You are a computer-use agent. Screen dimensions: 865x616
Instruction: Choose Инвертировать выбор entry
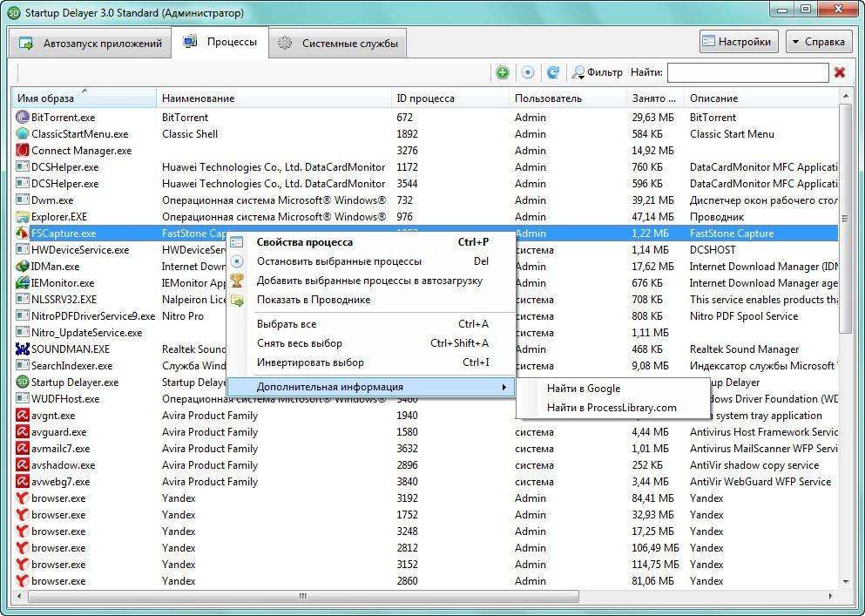[x=371, y=362]
